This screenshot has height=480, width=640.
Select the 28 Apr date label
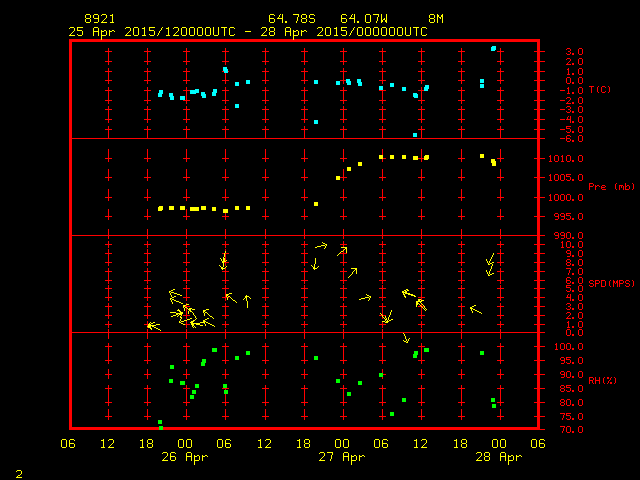[498, 456]
